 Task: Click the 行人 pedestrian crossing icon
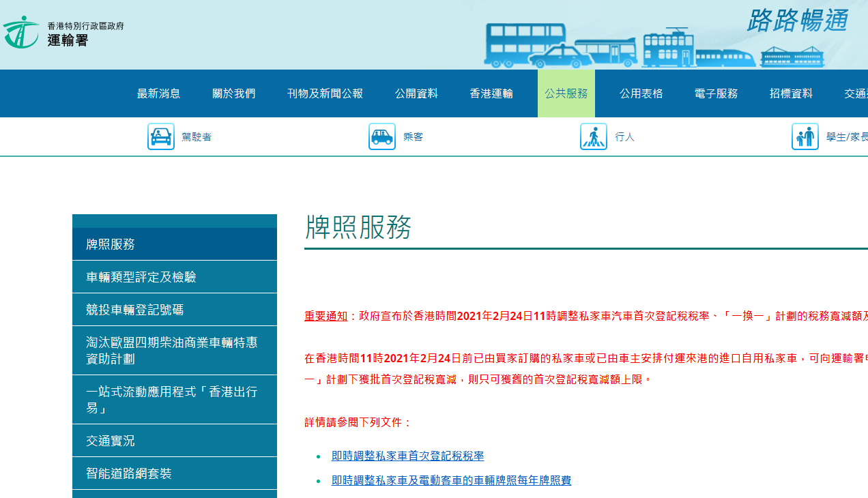coord(594,136)
